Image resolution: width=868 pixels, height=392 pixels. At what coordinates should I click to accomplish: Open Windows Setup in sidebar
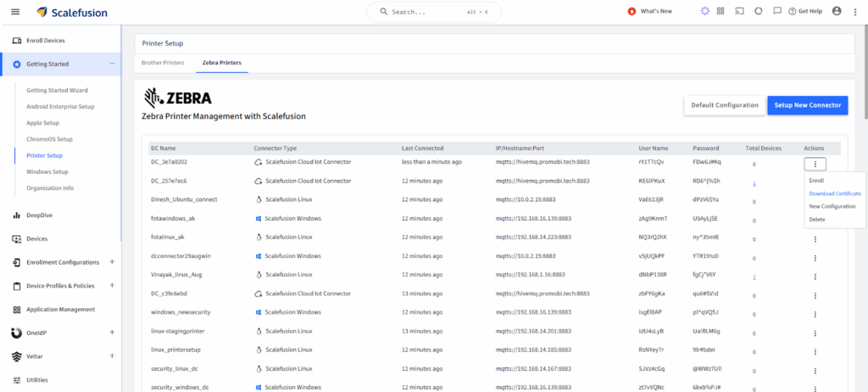tap(47, 171)
